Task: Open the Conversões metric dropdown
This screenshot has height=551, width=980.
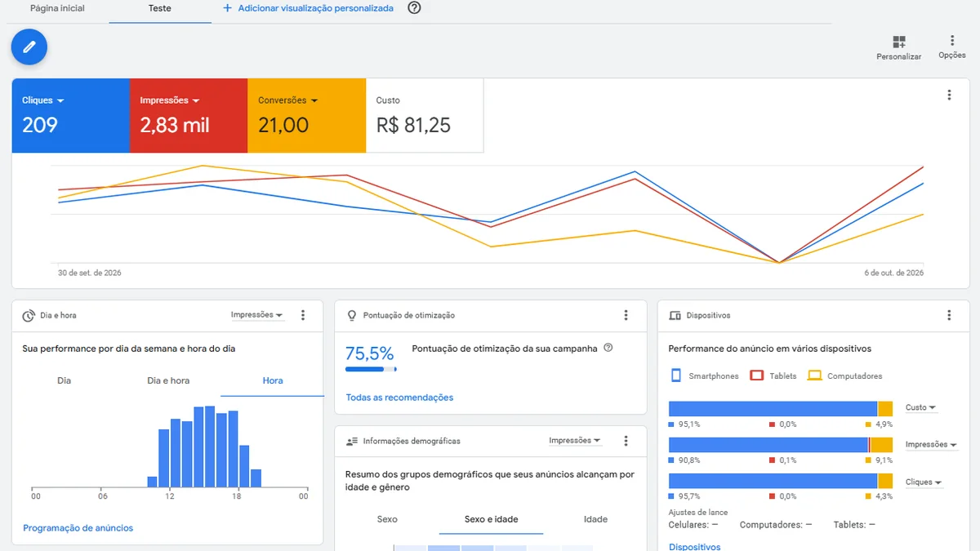Action: coord(288,100)
